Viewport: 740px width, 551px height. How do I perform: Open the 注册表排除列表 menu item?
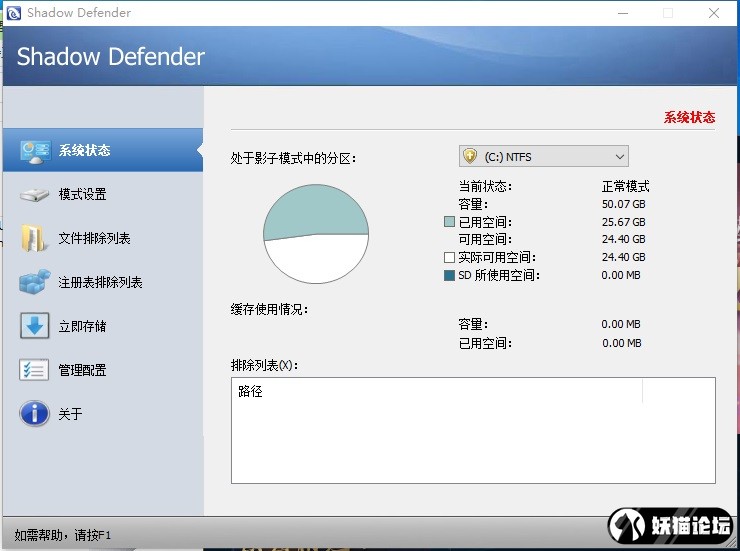[103, 282]
